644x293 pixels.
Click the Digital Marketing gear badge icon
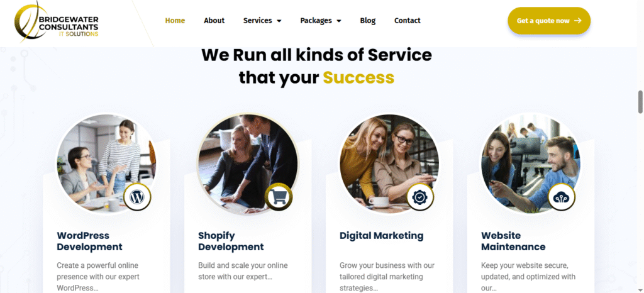coord(420,197)
